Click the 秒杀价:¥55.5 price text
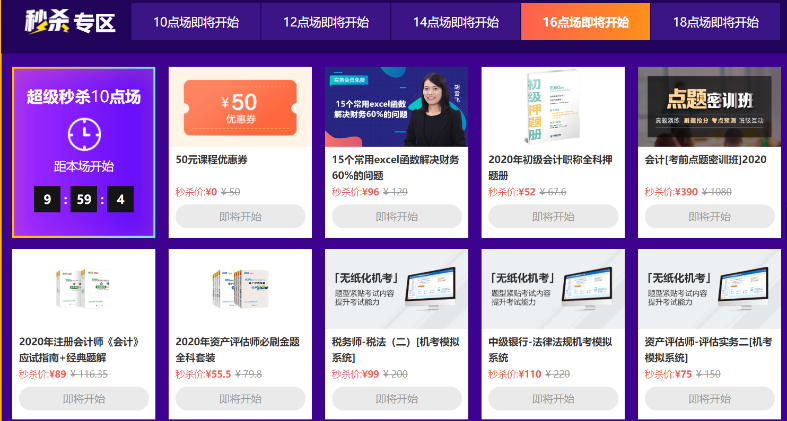 point(203,374)
